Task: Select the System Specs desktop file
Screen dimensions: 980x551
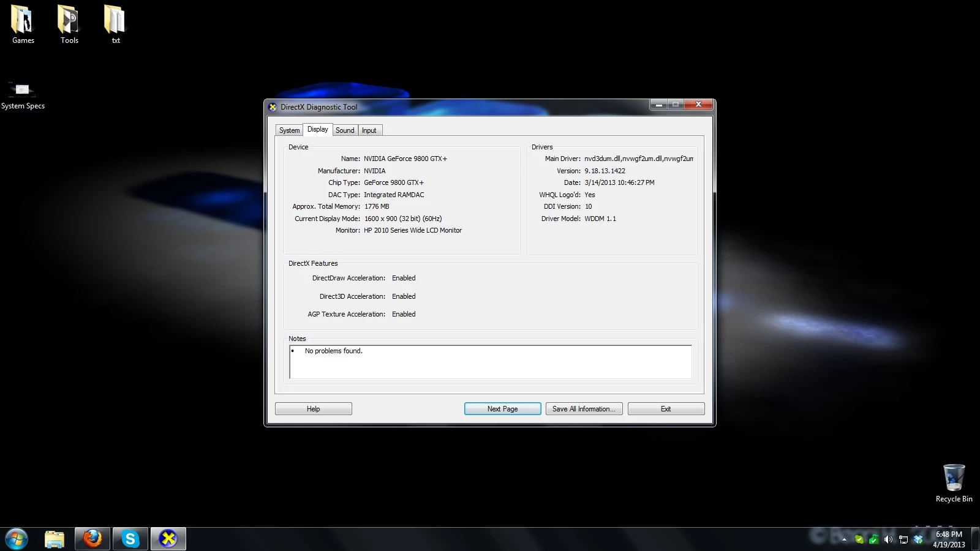Action: click(23, 96)
